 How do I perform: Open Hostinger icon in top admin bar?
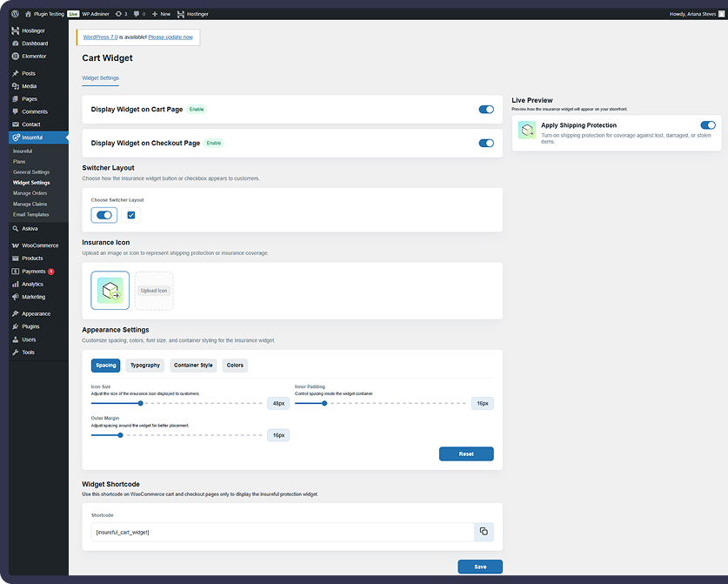[x=181, y=14]
